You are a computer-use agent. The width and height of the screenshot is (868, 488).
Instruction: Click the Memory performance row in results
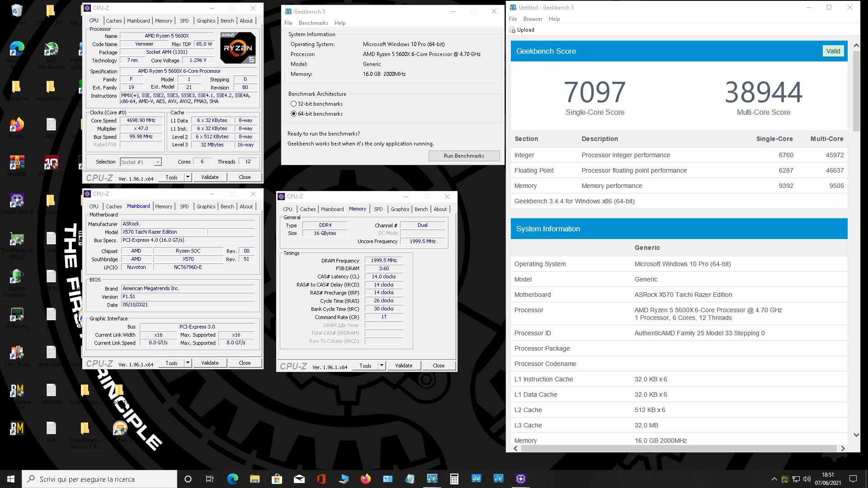(x=679, y=186)
